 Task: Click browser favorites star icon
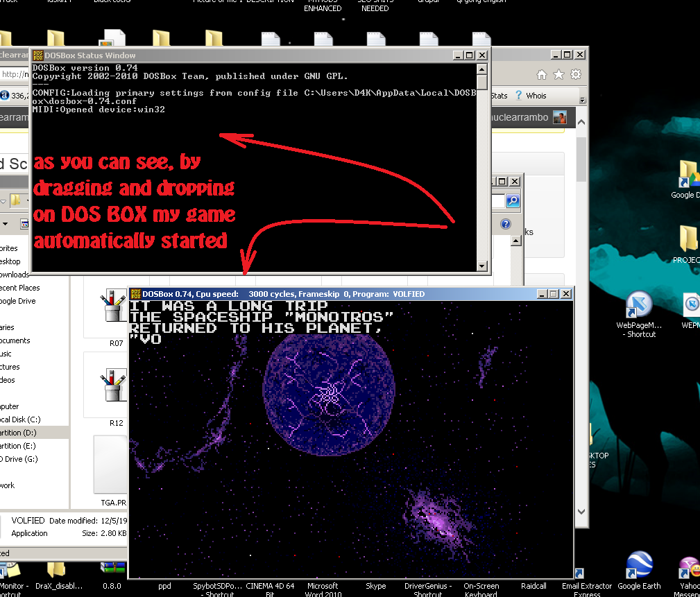pyautogui.click(x=558, y=75)
